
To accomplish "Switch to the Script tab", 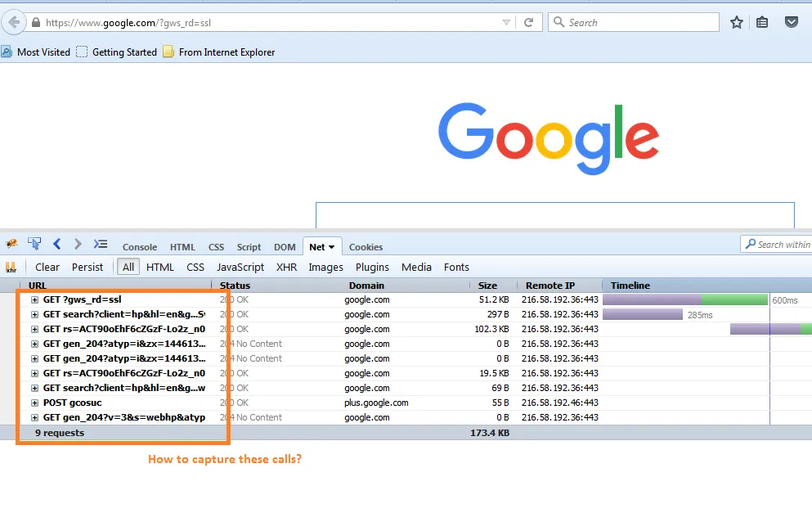I will point(249,247).
